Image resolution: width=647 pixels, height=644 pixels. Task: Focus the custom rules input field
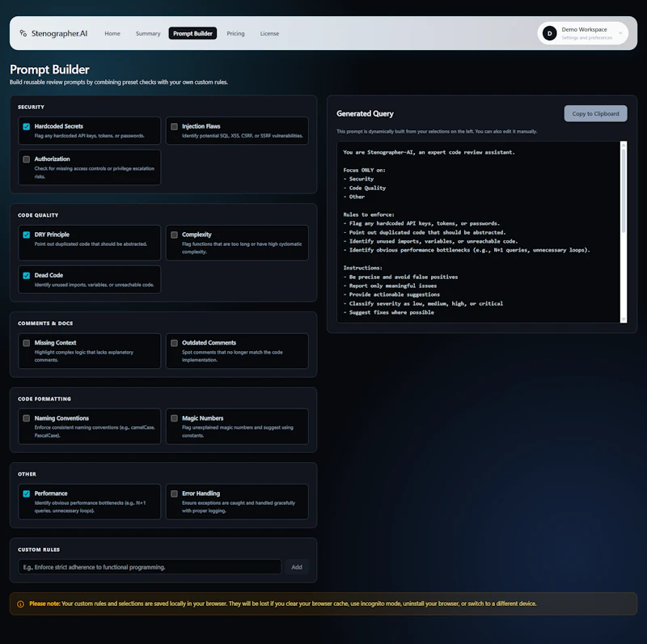click(x=150, y=567)
